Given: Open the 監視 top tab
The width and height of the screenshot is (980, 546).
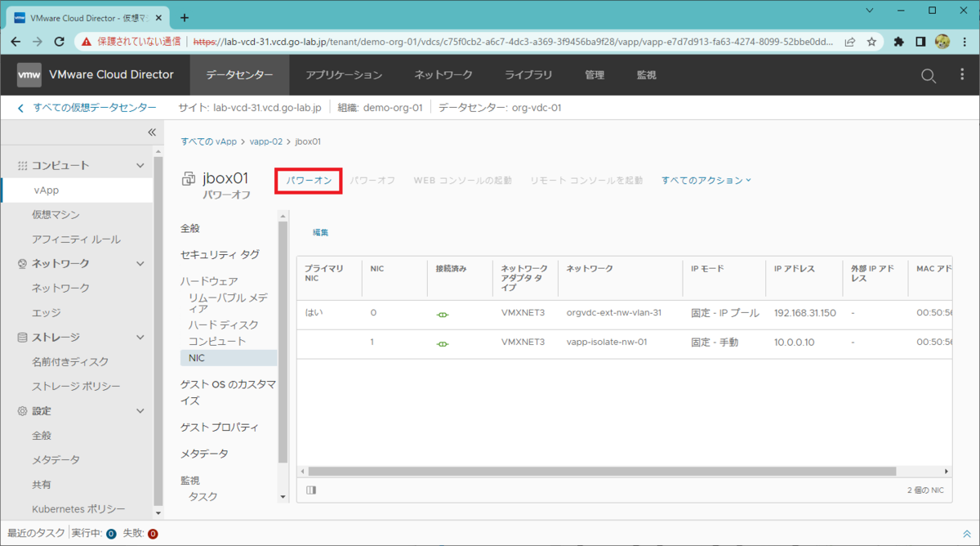Looking at the screenshot, I should (x=647, y=75).
